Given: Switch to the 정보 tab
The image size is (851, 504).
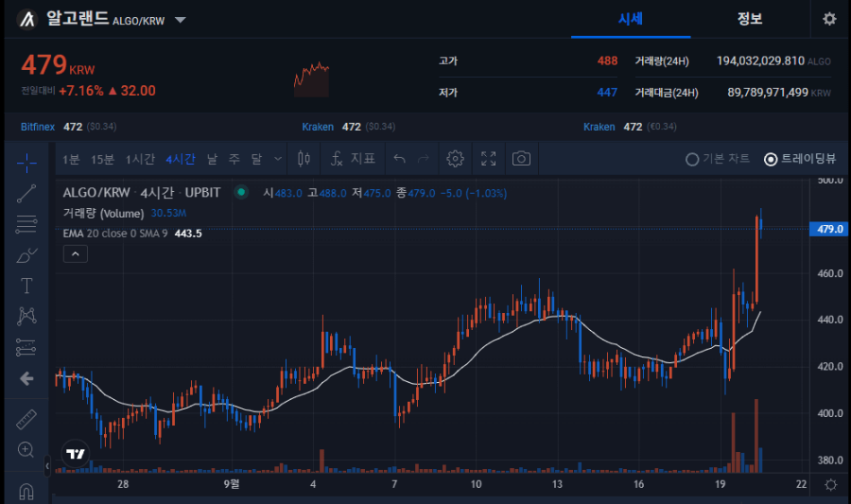Looking at the screenshot, I should tap(750, 19).
